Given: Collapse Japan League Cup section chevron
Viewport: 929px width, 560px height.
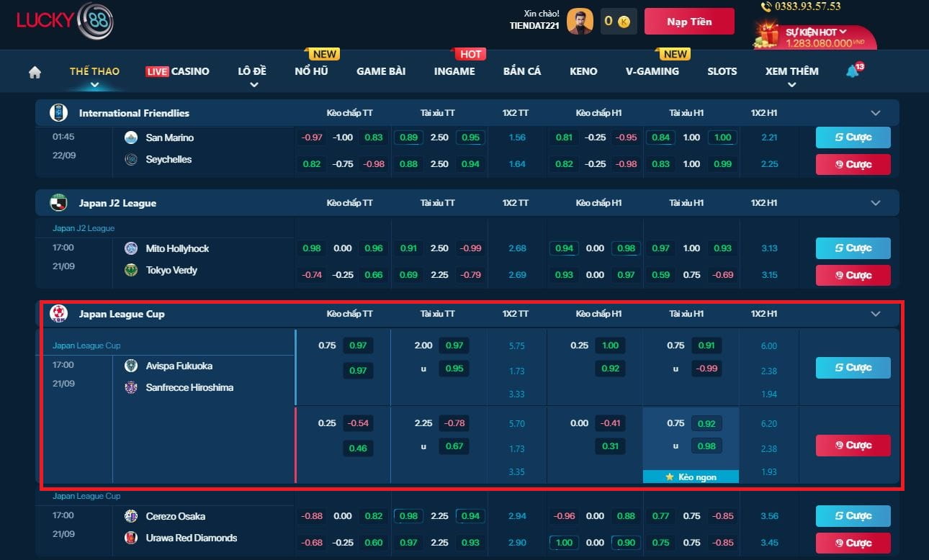Looking at the screenshot, I should [x=876, y=314].
